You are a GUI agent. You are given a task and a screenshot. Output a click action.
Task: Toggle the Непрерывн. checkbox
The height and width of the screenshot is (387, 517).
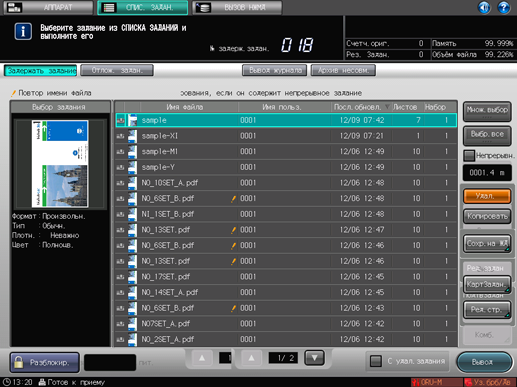pyautogui.click(x=469, y=156)
